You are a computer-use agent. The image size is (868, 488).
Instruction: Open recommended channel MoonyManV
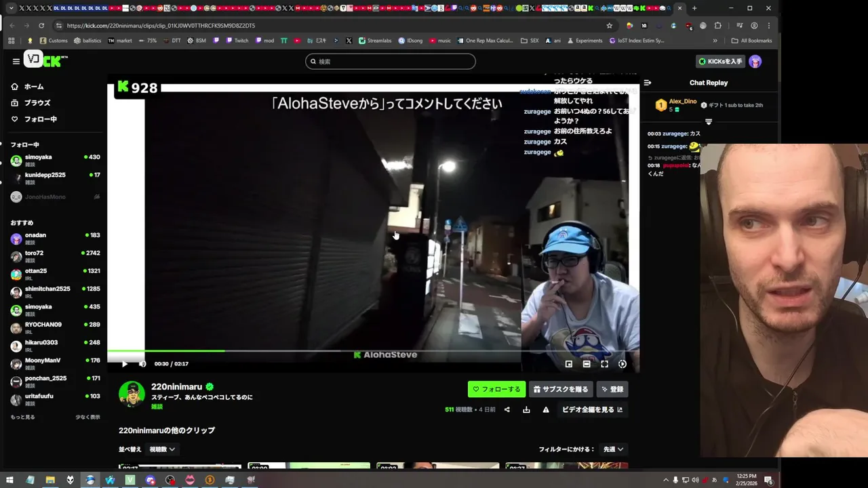click(x=54, y=363)
